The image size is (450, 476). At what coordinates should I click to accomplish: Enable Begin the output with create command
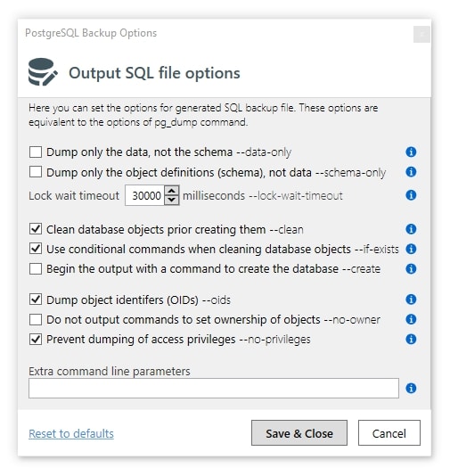tap(36, 268)
